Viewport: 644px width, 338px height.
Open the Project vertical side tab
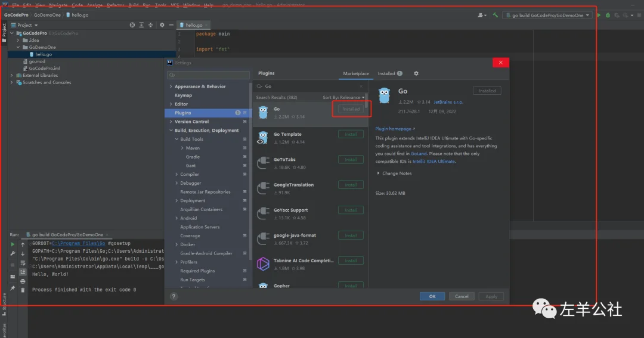point(4,32)
